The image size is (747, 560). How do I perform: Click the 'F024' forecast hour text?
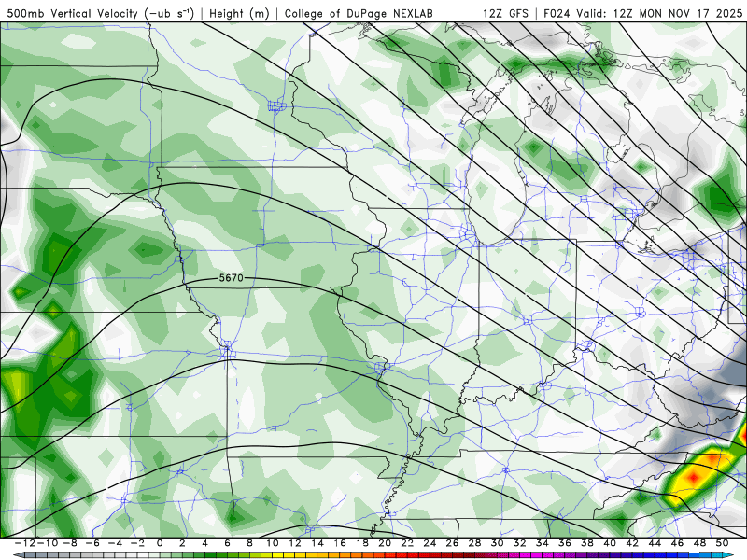pos(557,13)
